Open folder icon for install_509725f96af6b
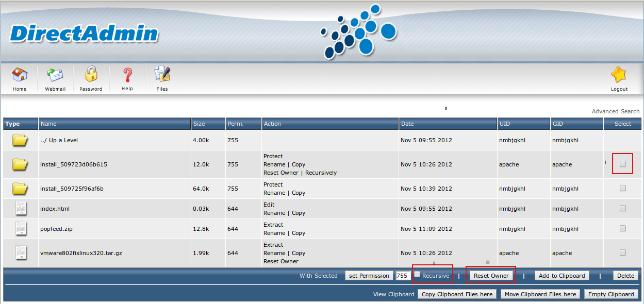Image resolution: width=644 pixels, height=304 pixels. pyautogui.click(x=20, y=189)
